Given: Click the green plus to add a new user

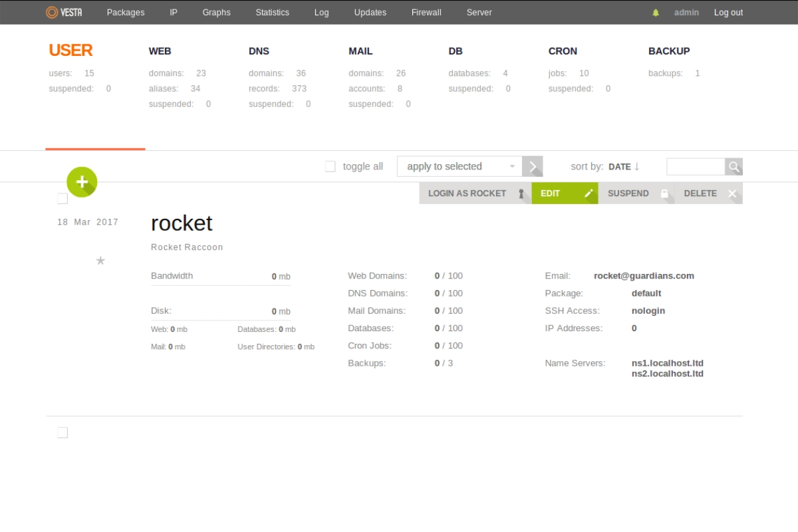Looking at the screenshot, I should click(x=81, y=182).
